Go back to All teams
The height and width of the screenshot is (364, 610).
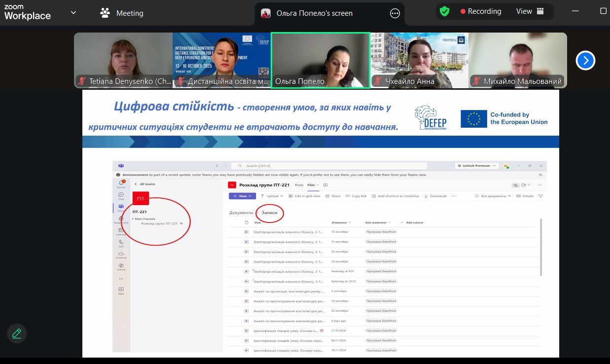point(144,184)
